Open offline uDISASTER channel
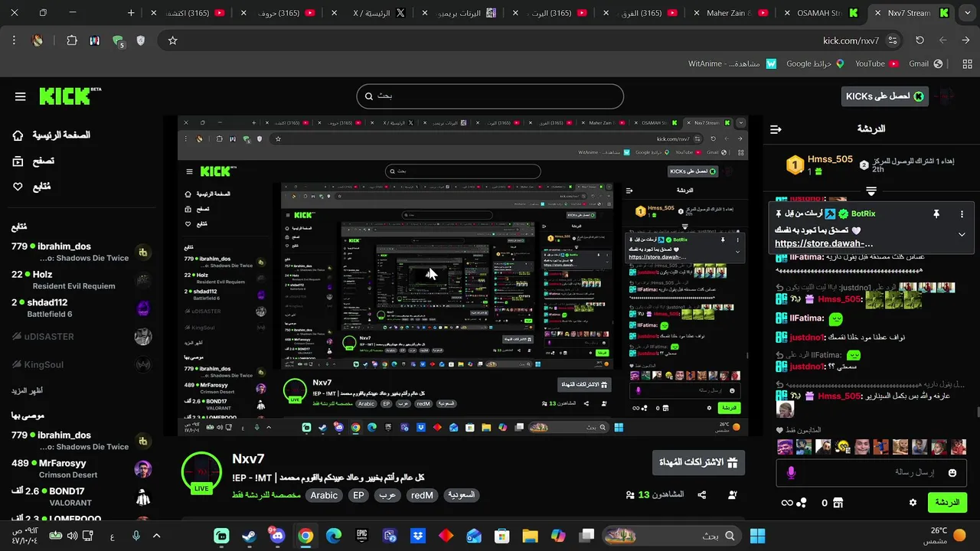980x551 pixels. (x=80, y=337)
